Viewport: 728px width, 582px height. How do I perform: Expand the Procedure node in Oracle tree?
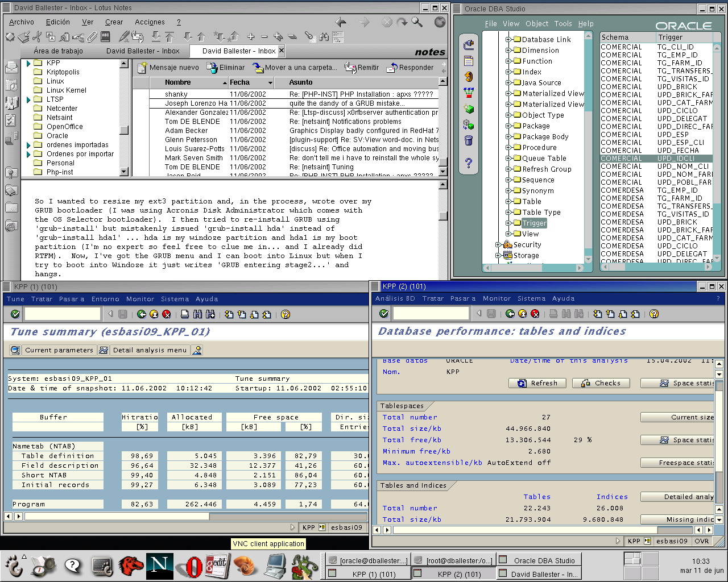coord(508,147)
